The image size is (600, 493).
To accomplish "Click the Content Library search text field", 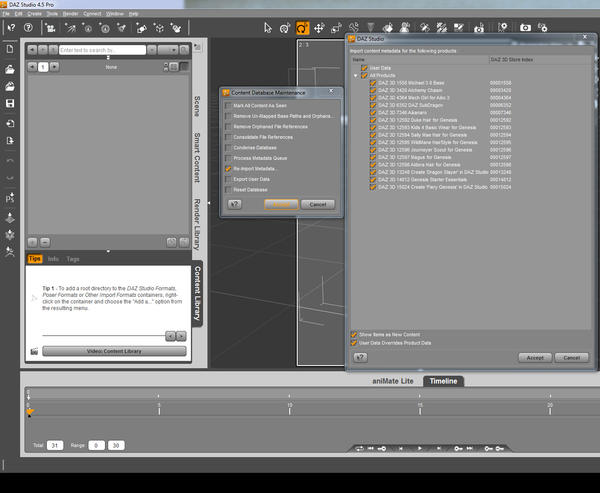I will (x=103, y=50).
